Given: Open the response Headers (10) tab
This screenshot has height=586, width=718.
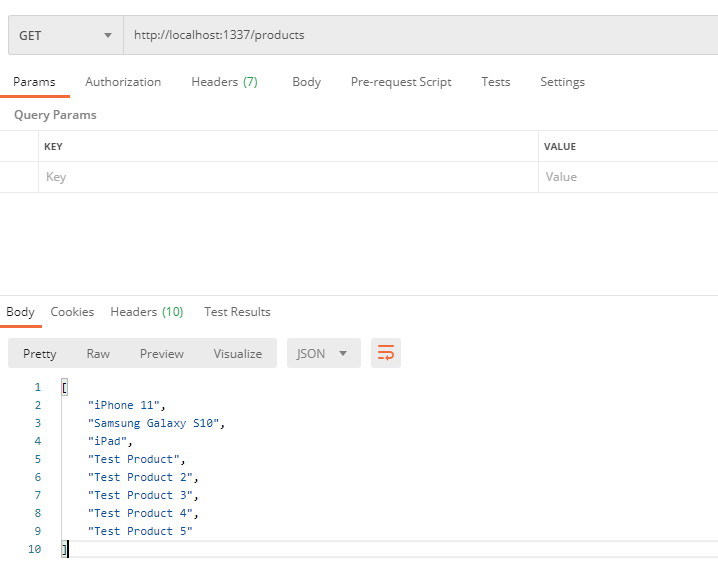Looking at the screenshot, I should [146, 312].
